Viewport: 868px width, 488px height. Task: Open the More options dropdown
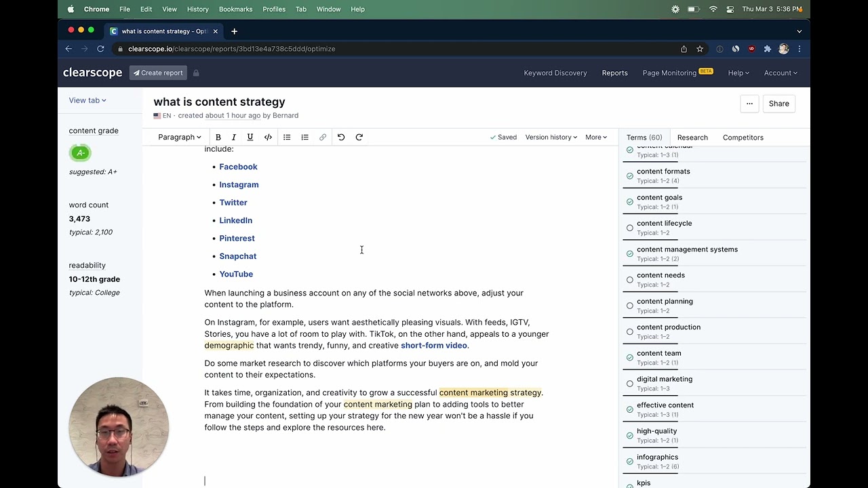pyautogui.click(x=595, y=137)
